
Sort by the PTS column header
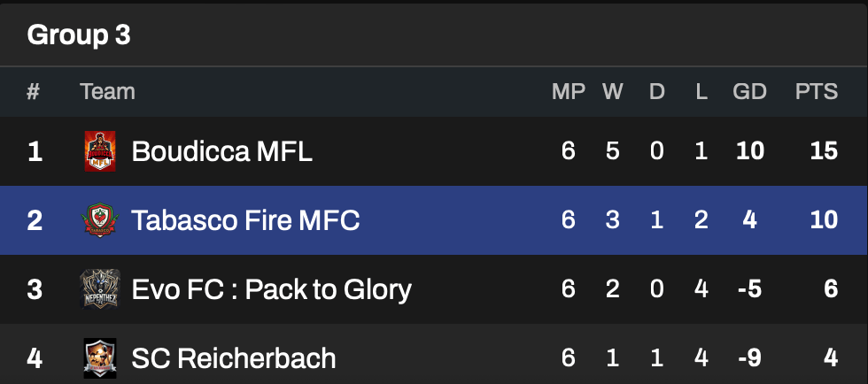[816, 92]
